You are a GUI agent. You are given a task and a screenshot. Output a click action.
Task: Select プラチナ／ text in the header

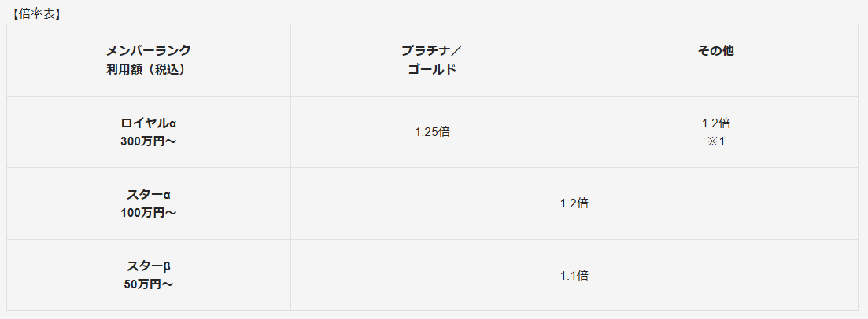[x=432, y=51]
